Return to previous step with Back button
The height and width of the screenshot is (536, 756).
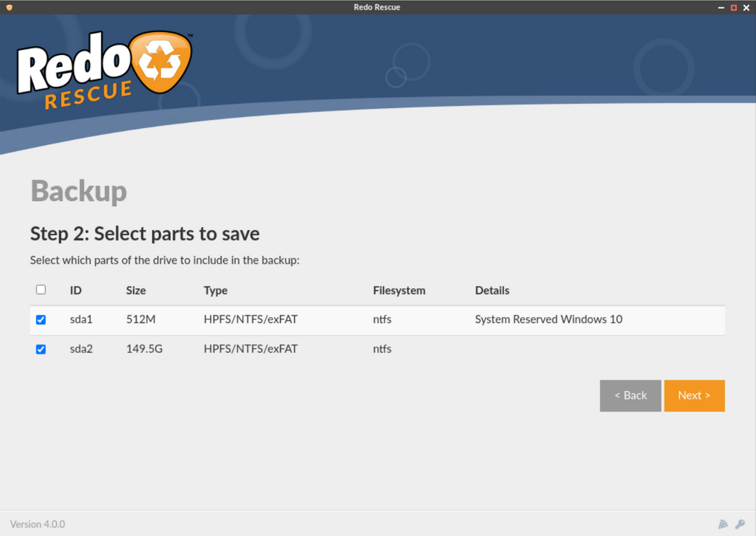(631, 396)
